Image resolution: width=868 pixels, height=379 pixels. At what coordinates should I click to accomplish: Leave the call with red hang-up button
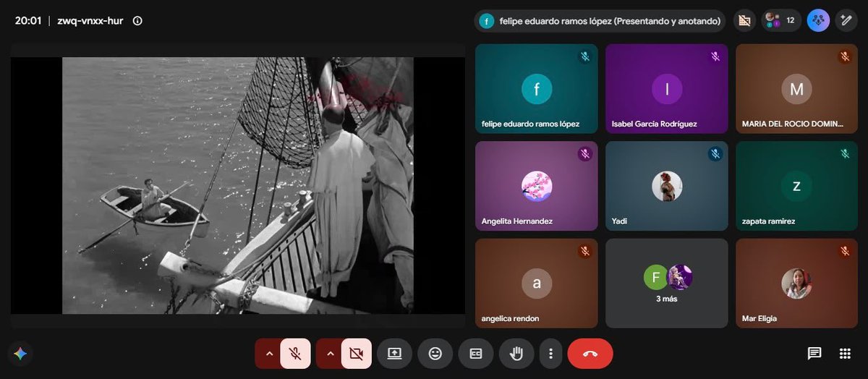click(590, 354)
